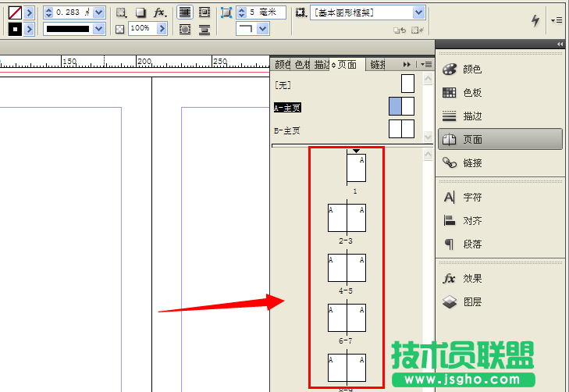Open the fill swatch arrow menu
The width and height of the screenshot is (569, 392).
coord(30,12)
